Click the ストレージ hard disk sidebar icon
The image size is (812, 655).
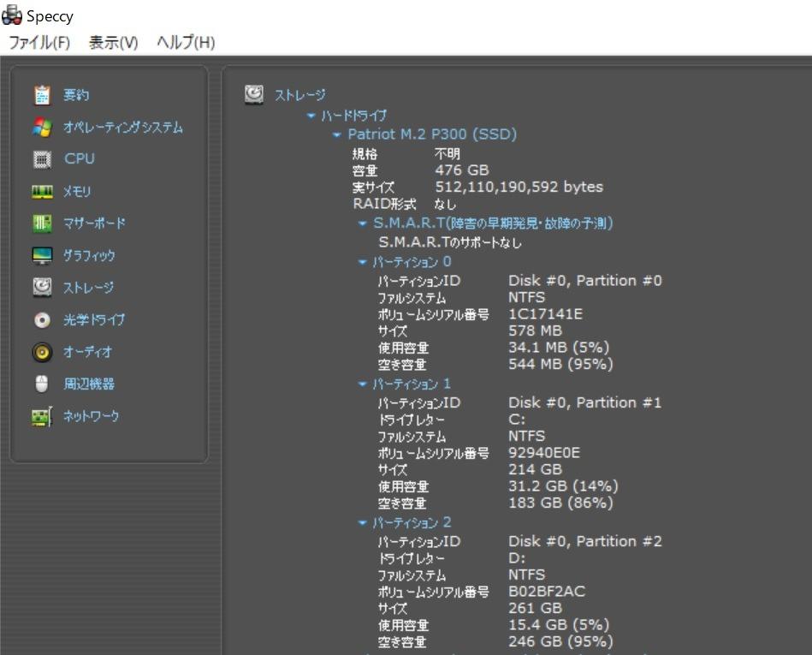coord(42,287)
